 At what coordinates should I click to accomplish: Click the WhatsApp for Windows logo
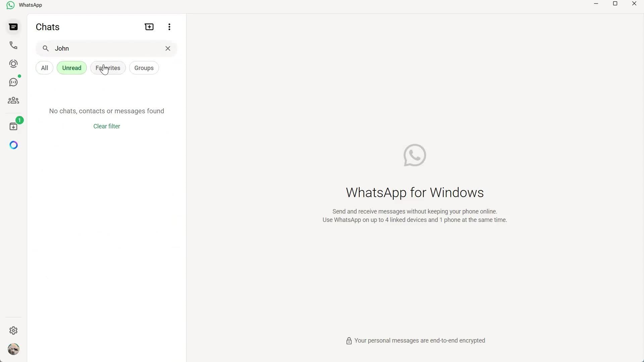[415, 155]
